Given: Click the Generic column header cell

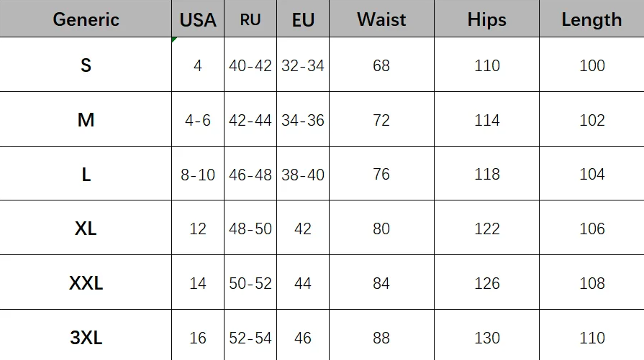Looking at the screenshot, I should [86, 19].
